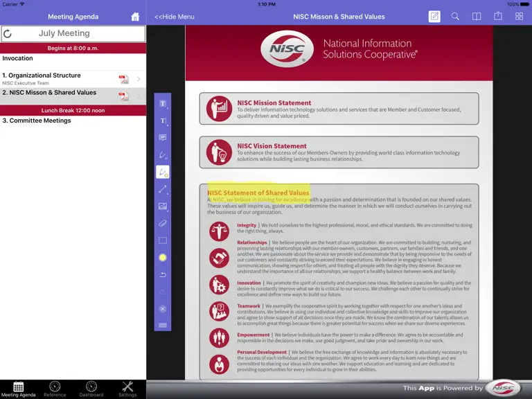532x399 pixels.
Task: Click the Innovation value label
Action: [249, 283]
